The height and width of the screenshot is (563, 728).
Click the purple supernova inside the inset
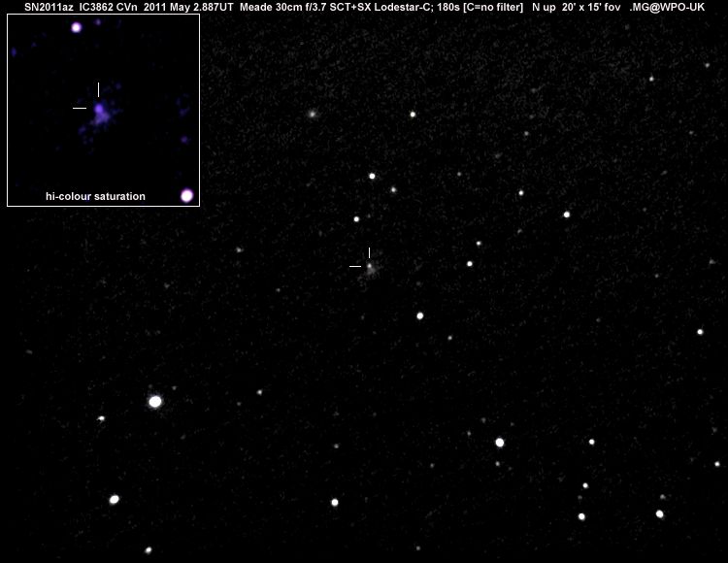coord(99,113)
